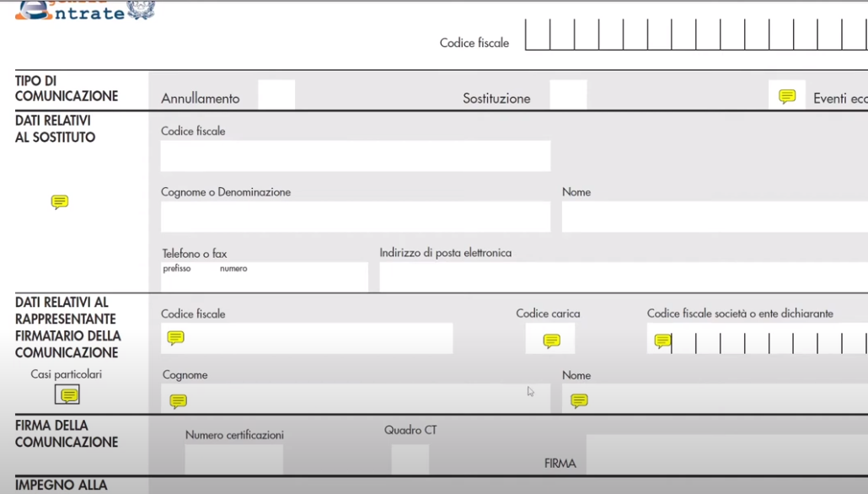Click the Indirizzo di posta elettronica field
The height and width of the screenshot is (494, 868).
pyautogui.click(x=624, y=277)
